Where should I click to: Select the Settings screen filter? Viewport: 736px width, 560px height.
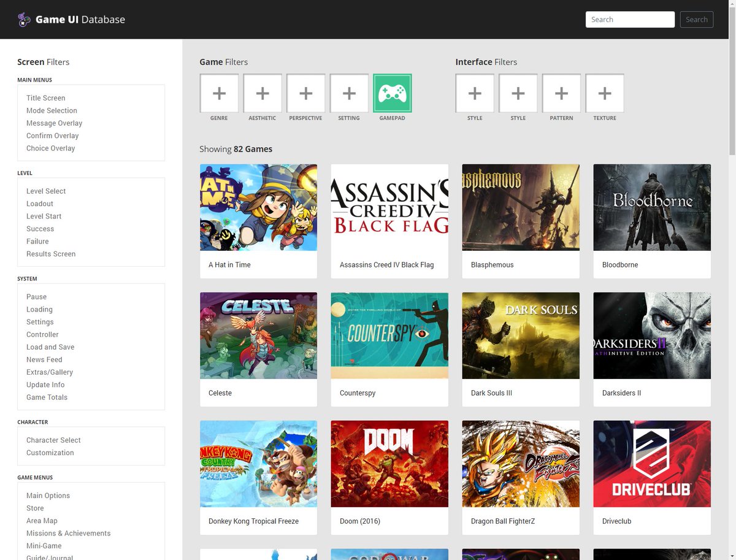pos(40,322)
